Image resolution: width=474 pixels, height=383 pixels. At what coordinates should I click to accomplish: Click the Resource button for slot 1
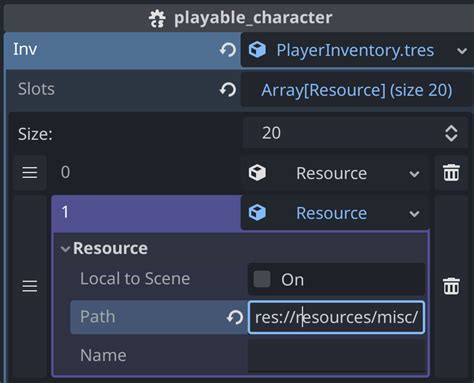point(334,213)
